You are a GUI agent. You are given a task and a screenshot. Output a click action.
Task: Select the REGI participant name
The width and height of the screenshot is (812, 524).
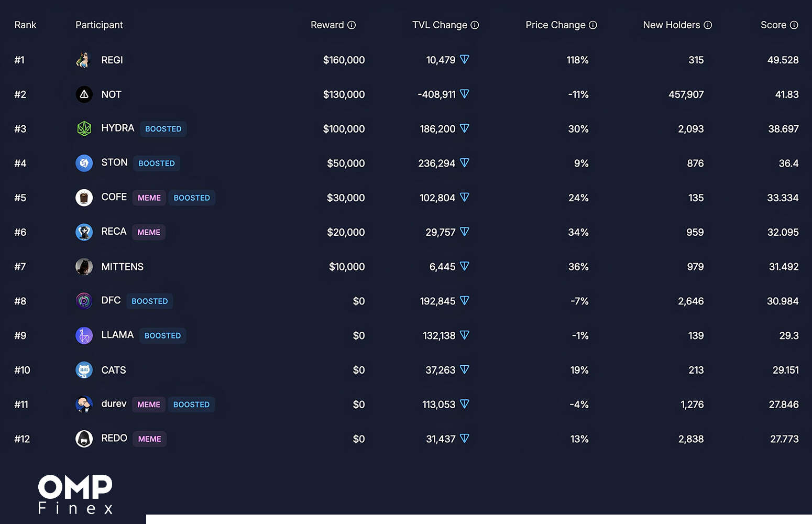pos(112,60)
